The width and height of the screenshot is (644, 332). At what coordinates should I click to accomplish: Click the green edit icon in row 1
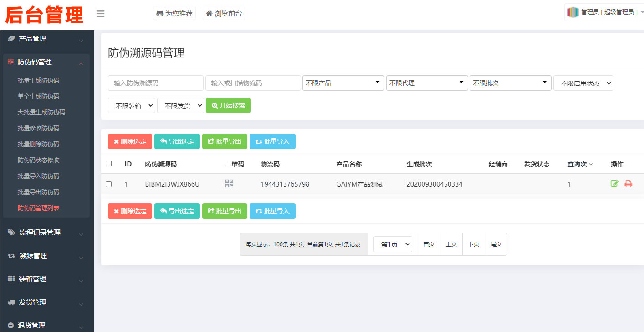point(615,184)
